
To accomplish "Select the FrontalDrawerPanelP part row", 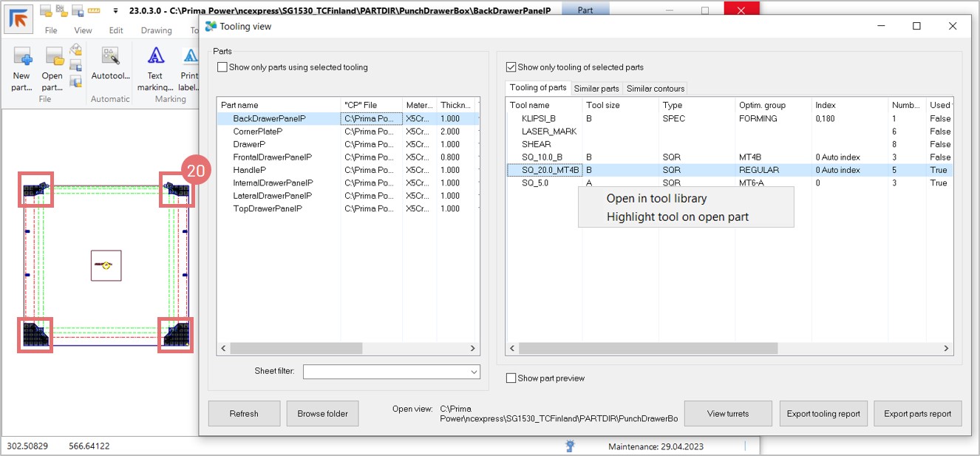I will tap(272, 157).
